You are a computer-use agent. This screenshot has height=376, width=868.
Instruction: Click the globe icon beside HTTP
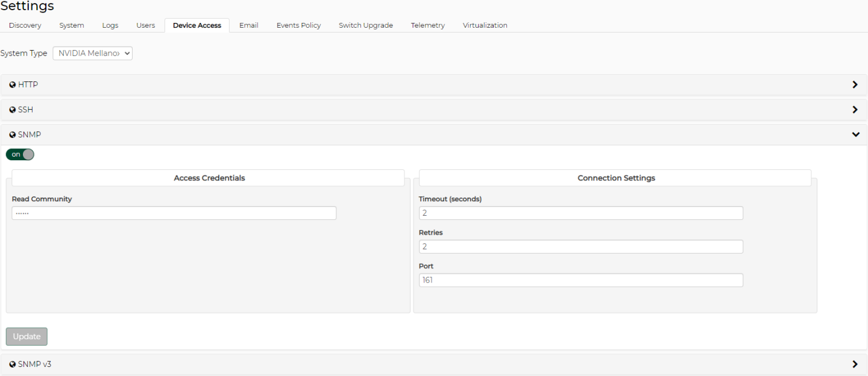coord(13,85)
